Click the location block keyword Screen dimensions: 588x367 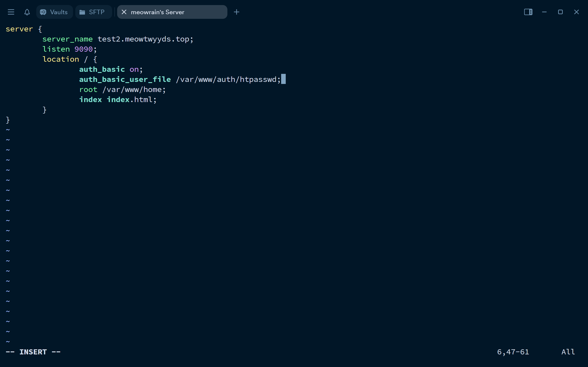[61, 59]
